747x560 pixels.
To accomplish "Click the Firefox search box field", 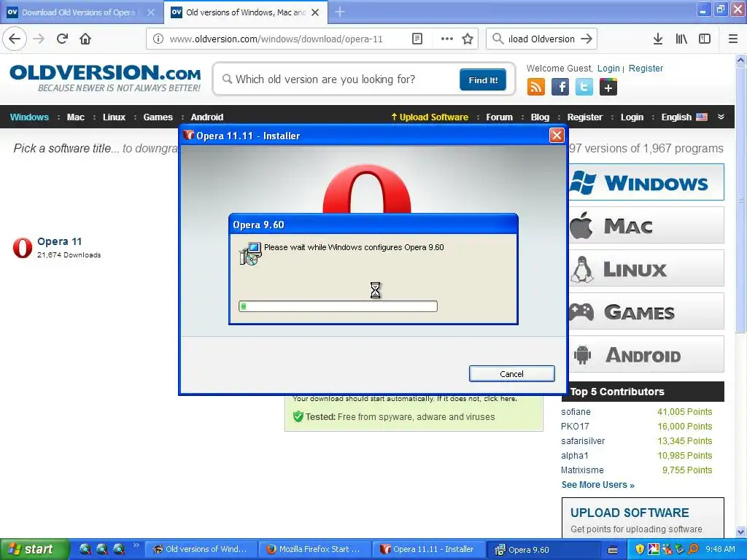I will point(541,39).
